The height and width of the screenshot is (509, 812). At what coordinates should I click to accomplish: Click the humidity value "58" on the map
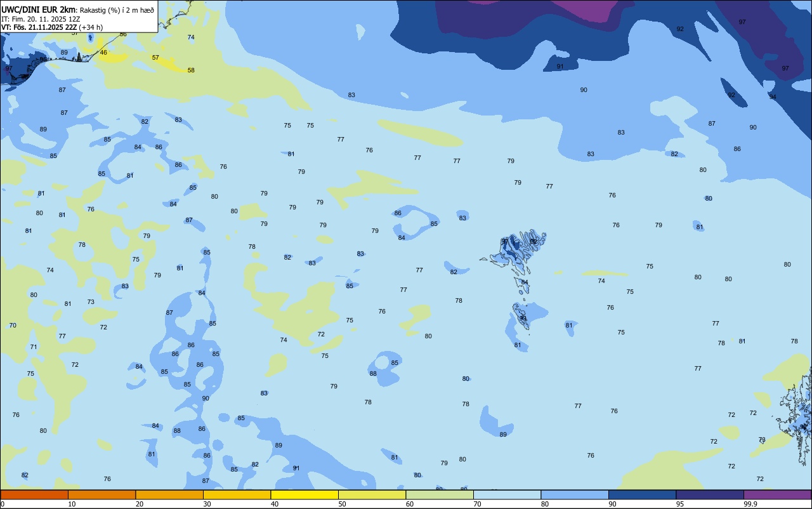191,70
